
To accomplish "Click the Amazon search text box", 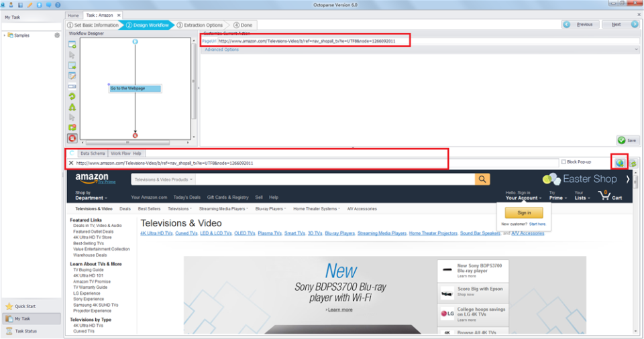I will tap(335, 180).
